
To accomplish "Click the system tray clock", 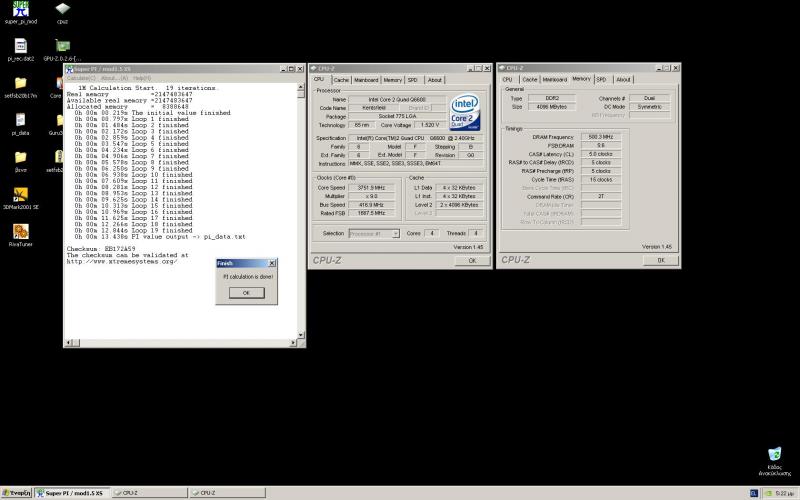I will point(784,493).
